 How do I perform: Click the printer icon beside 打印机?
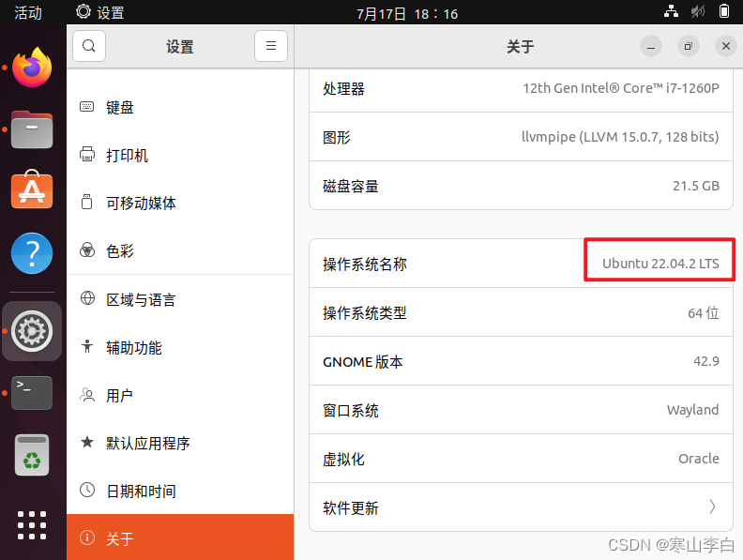click(x=86, y=155)
